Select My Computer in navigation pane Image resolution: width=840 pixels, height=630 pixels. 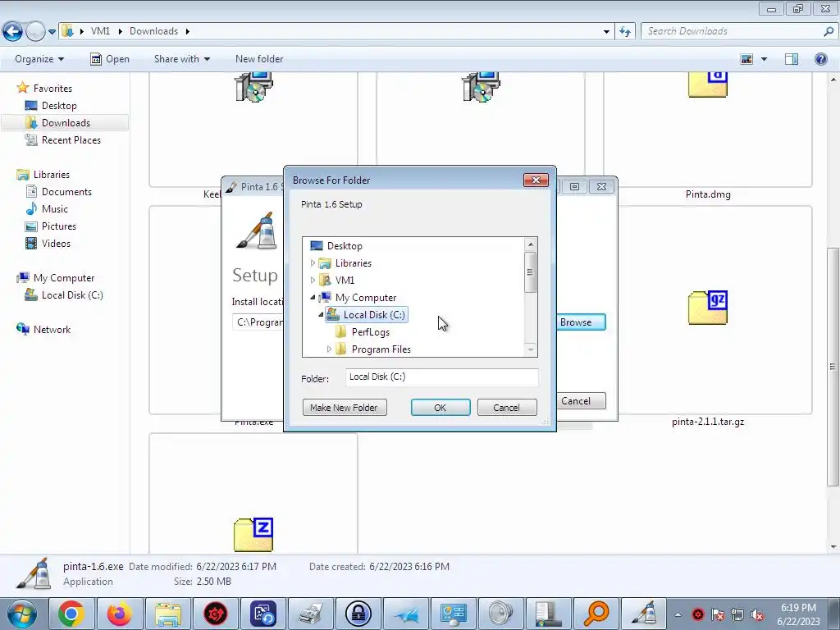coord(64,277)
